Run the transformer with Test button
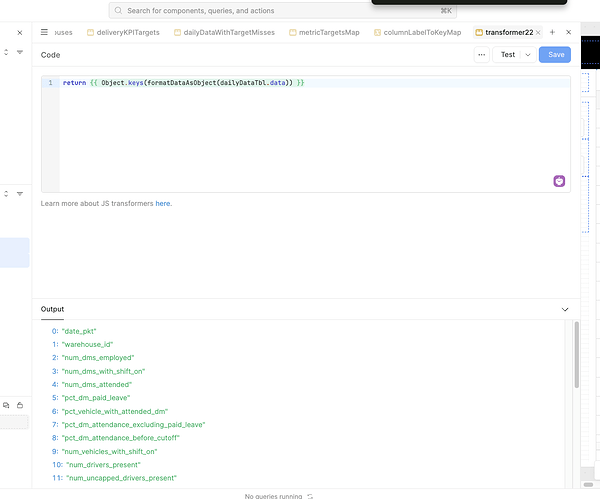 point(507,55)
